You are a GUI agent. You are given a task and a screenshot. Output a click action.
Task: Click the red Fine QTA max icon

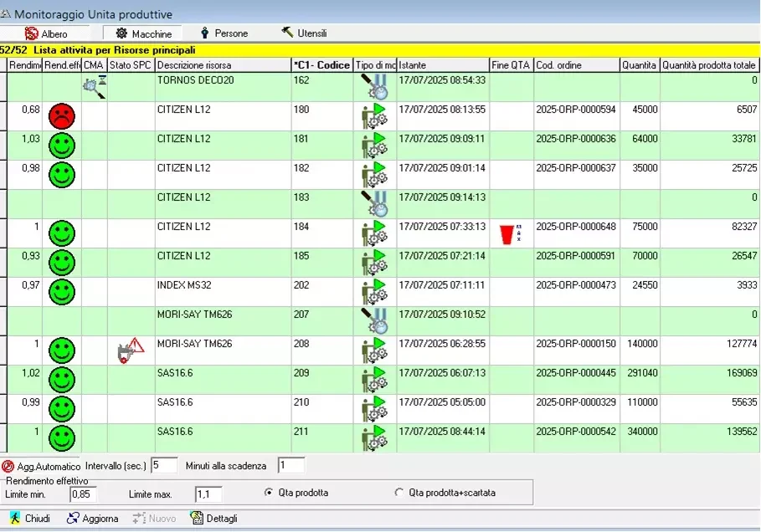(x=511, y=234)
